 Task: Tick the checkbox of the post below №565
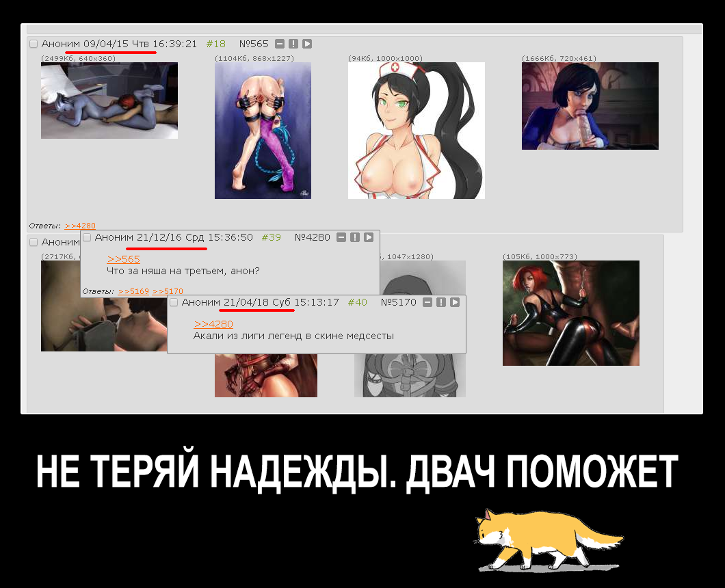[x=34, y=242]
